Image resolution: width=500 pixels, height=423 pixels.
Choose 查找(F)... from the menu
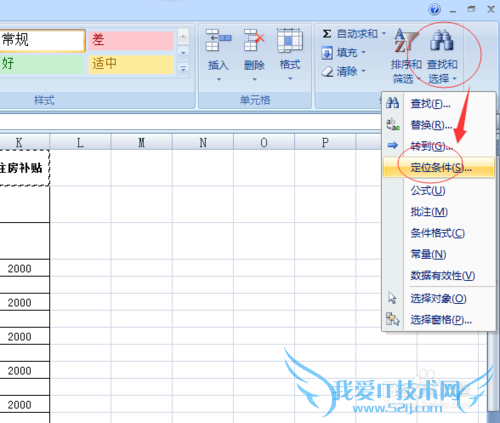(438, 104)
